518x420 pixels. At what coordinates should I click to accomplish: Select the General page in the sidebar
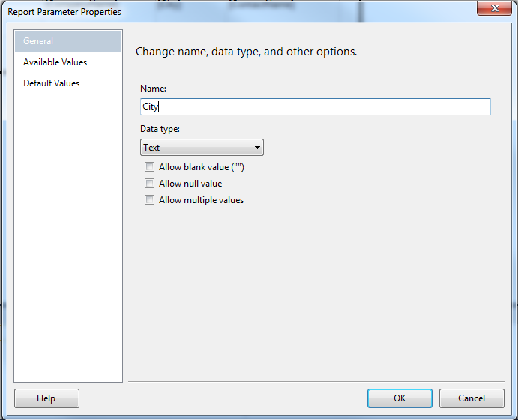coord(68,41)
